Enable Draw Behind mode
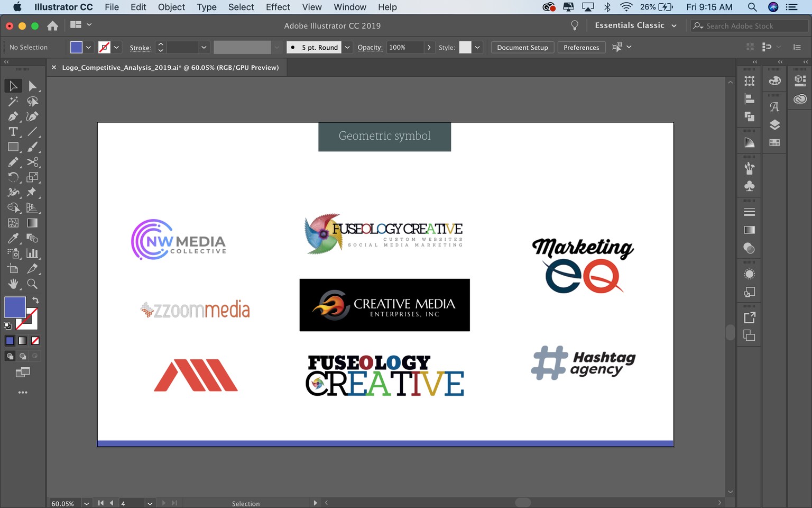 click(22, 356)
